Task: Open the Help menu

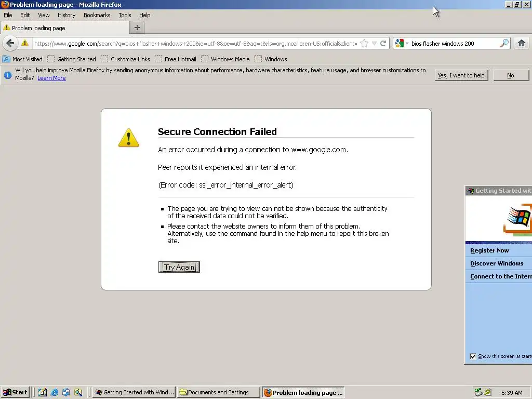Action: coord(144,15)
